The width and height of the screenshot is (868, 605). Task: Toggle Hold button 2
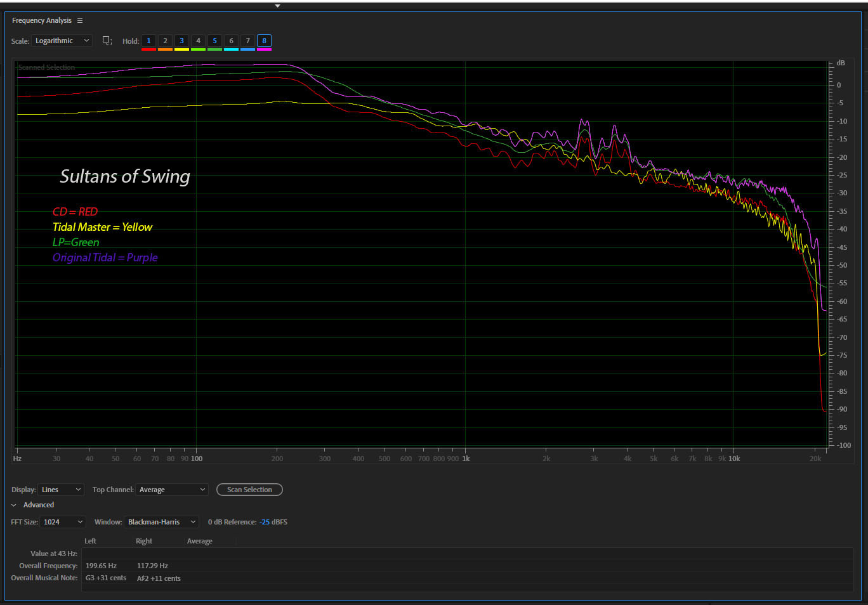click(165, 41)
